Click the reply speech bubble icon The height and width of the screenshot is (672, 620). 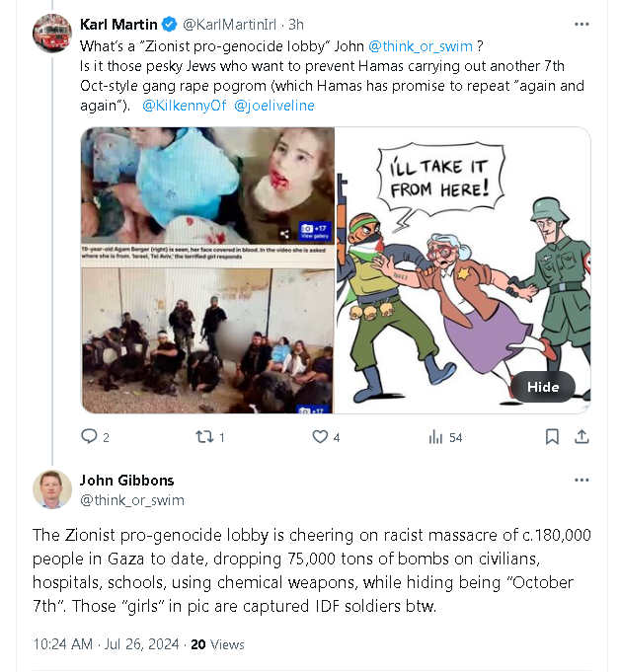tap(89, 436)
